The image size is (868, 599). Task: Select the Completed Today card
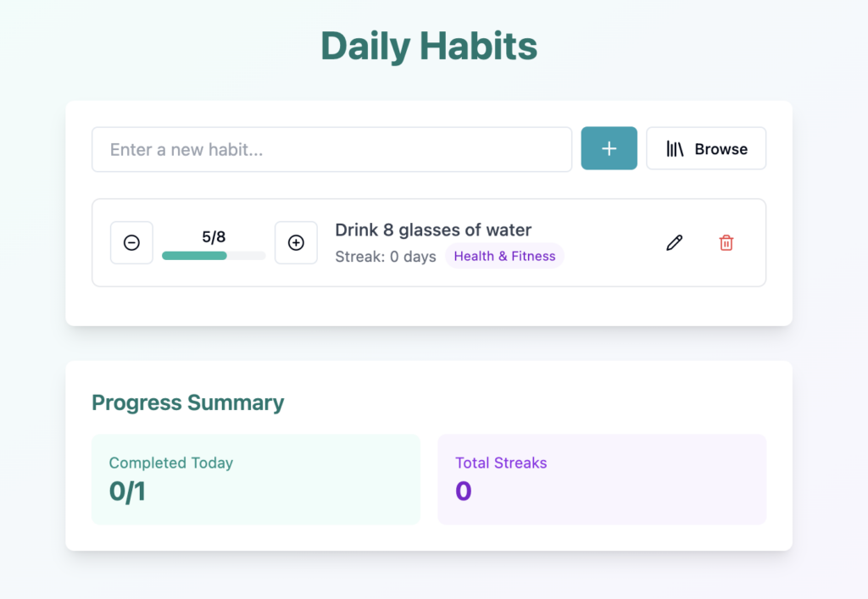[x=256, y=479]
